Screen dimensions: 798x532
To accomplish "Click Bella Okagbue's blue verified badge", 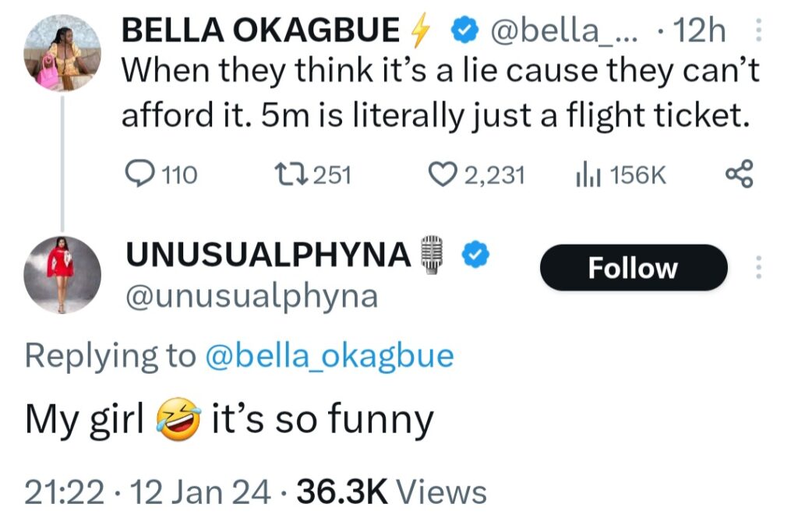I will (464, 32).
